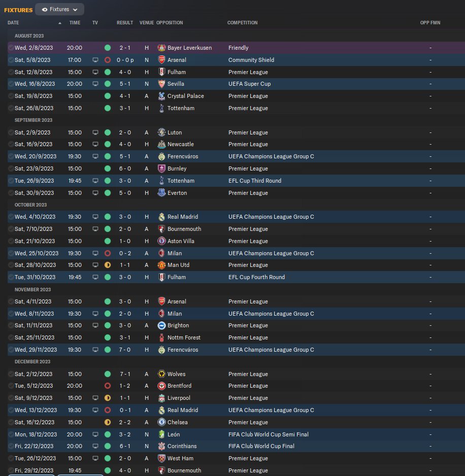This screenshot has height=476, width=465.
Task: Click the Wolves club badge
Action: (x=161, y=374)
